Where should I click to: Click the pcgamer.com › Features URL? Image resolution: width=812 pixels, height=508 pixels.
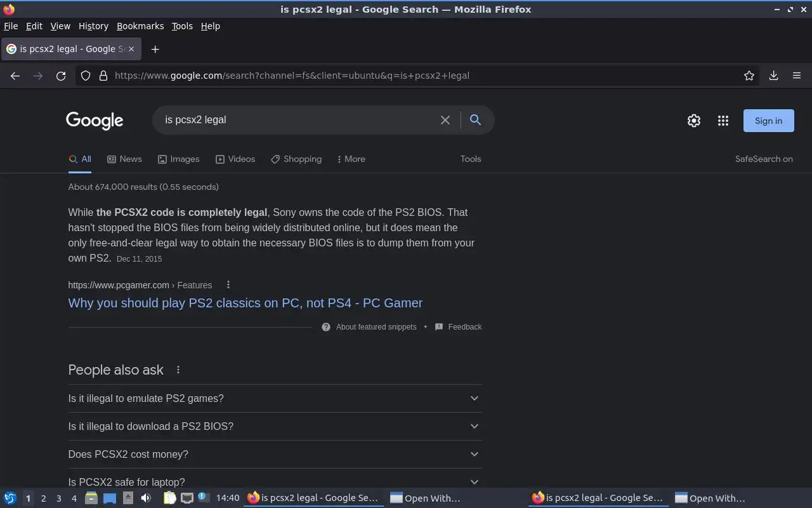(140, 285)
